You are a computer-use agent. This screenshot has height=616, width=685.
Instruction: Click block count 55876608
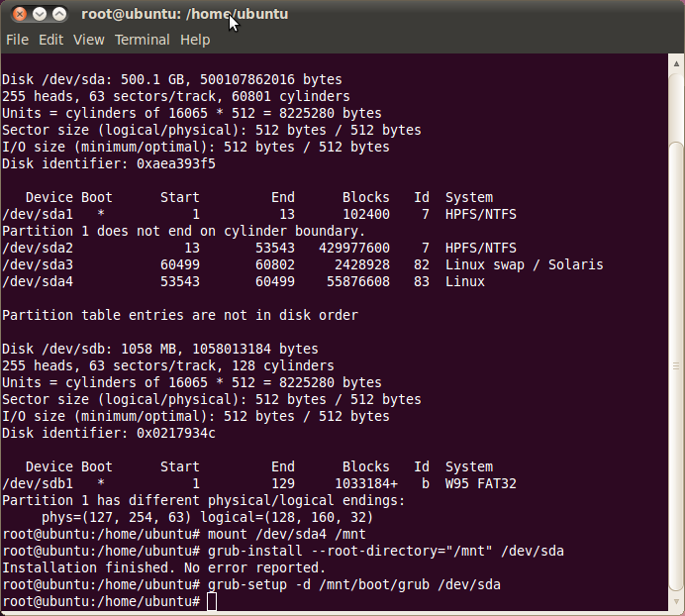pyautogui.click(x=358, y=281)
